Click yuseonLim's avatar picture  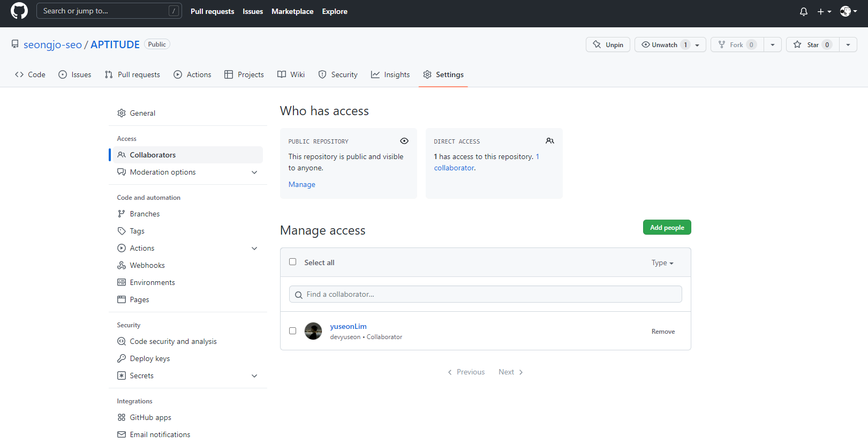click(x=313, y=331)
